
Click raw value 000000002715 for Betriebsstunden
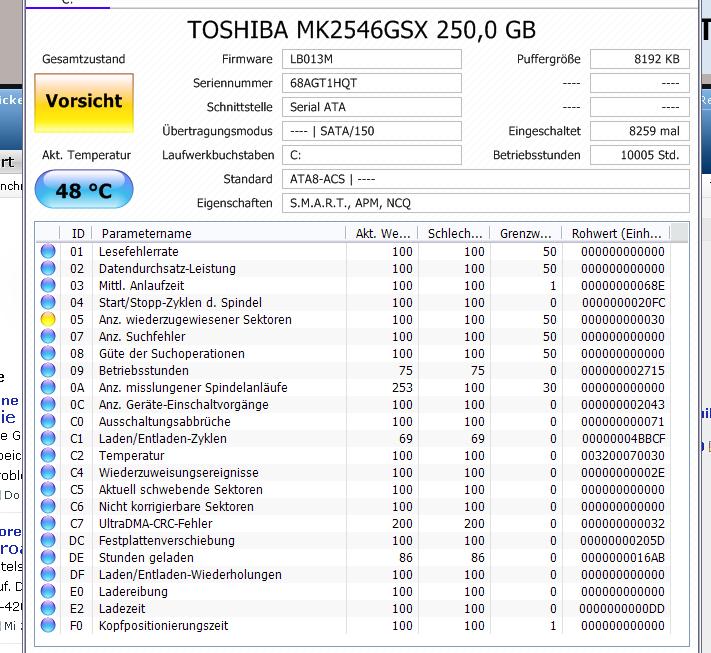623,370
